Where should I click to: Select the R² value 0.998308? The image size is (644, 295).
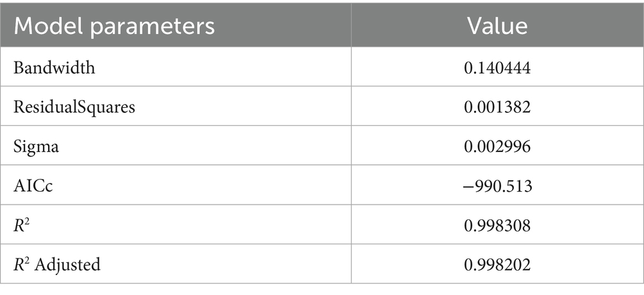pyautogui.click(x=497, y=224)
